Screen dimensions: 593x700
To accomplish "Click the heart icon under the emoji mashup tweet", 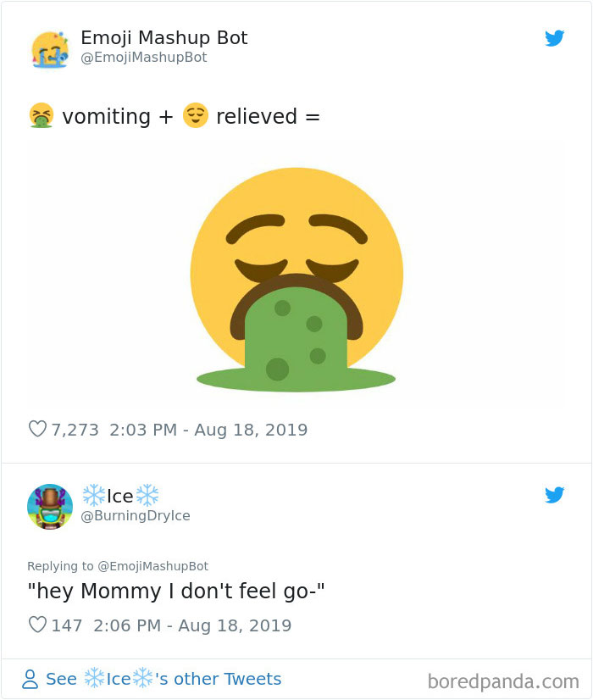I will pos(37,430).
